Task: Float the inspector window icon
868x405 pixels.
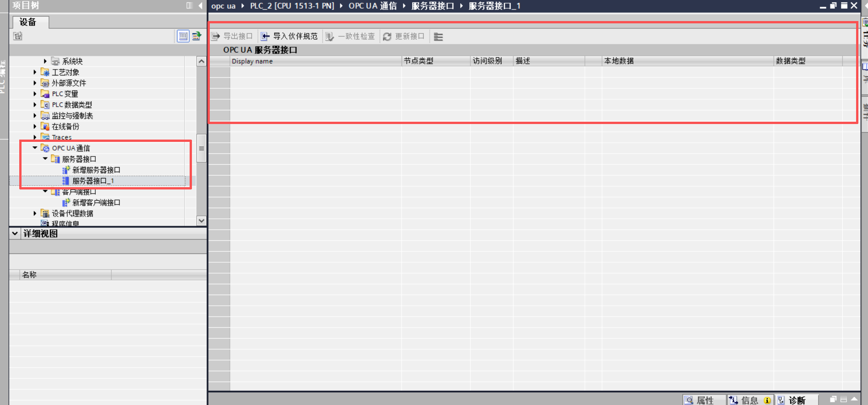Action: click(833, 400)
